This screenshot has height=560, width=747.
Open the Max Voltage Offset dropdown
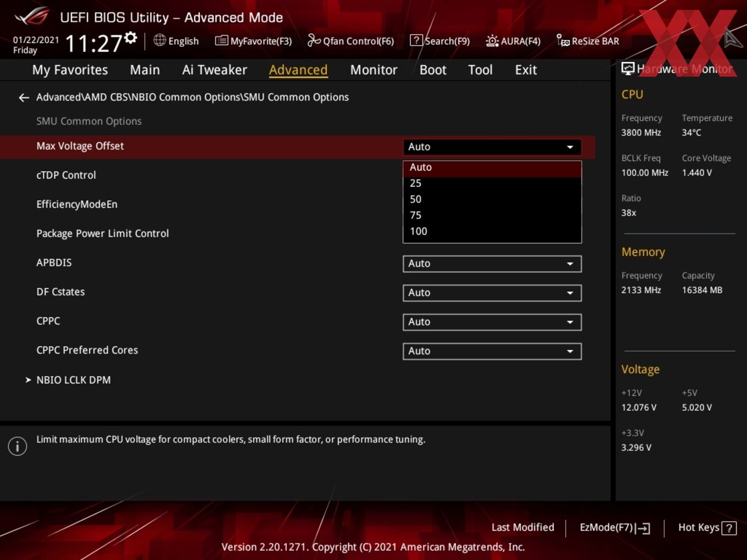[492, 147]
